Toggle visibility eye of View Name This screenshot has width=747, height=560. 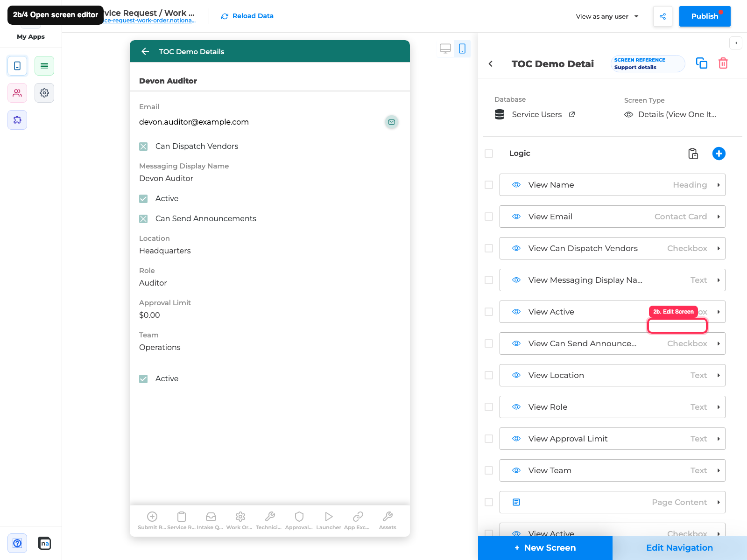click(516, 185)
